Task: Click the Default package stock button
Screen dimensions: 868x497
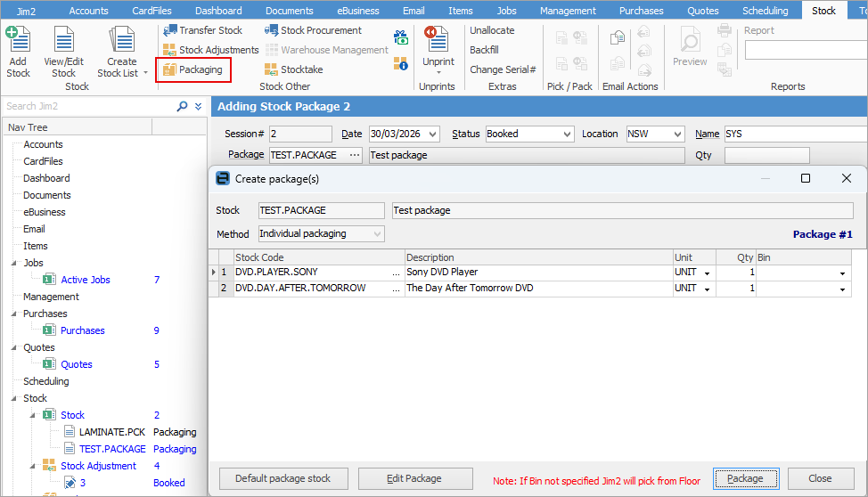Action: [283, 478]
